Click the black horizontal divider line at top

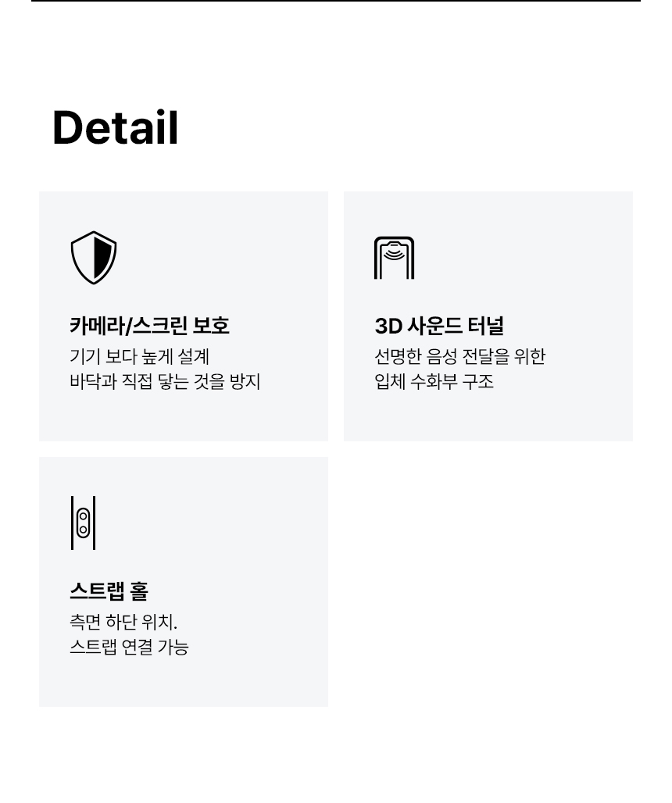point(336,1)
